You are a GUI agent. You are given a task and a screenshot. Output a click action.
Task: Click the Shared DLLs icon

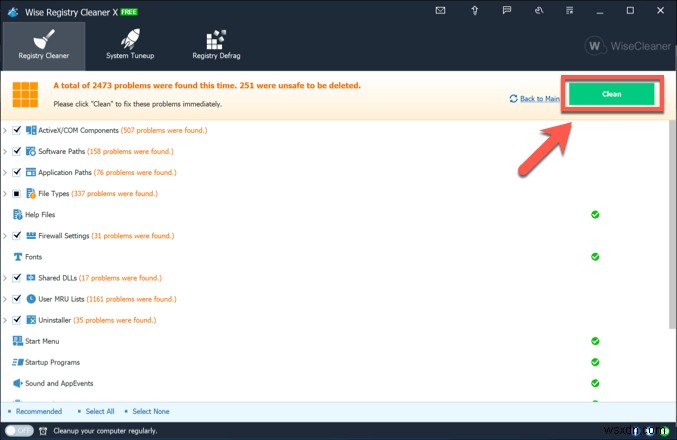31,278
